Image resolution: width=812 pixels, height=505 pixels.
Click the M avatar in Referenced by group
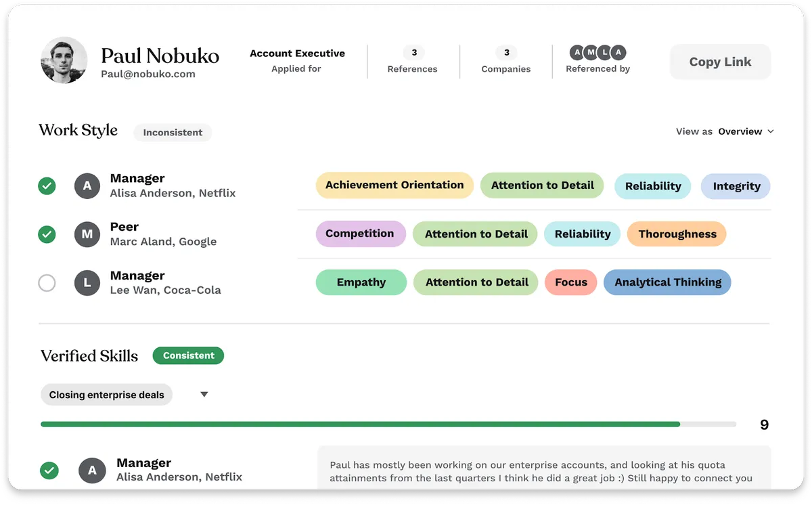(591, 53)
